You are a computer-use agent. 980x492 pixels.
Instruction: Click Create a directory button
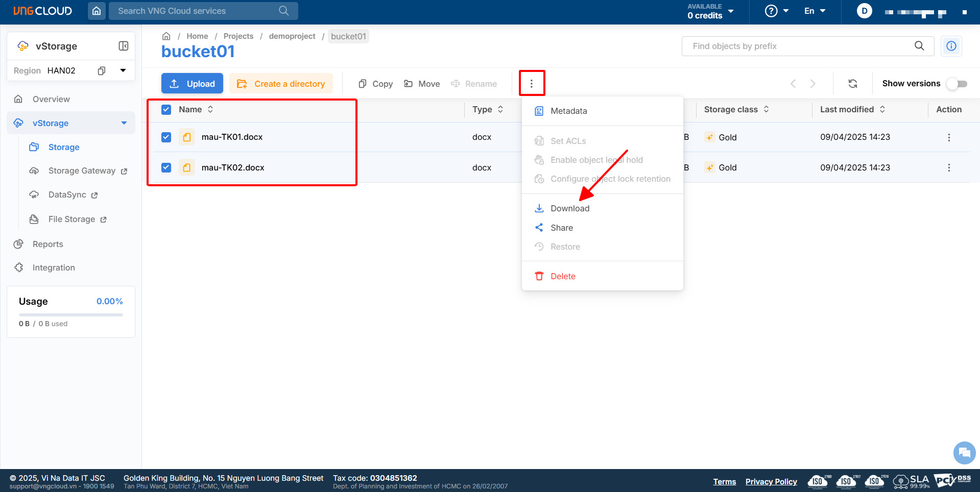281,84
